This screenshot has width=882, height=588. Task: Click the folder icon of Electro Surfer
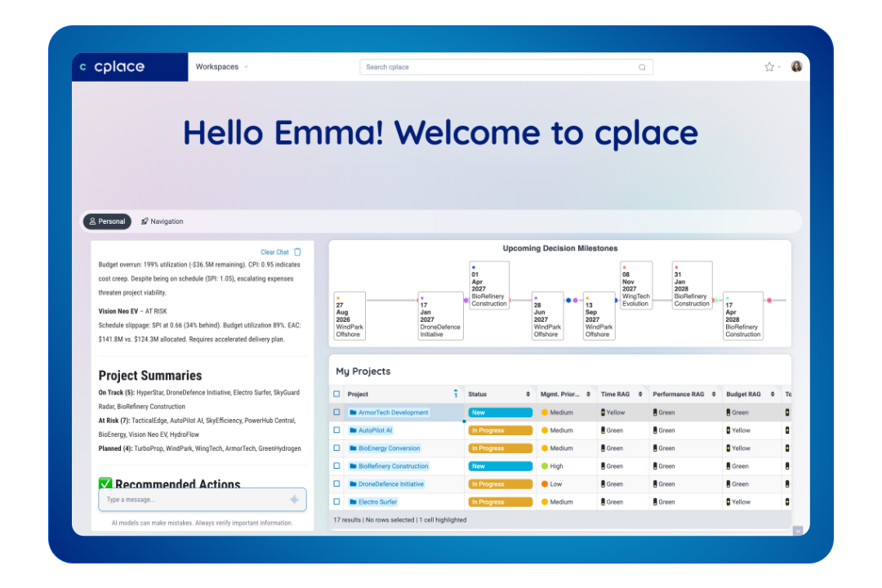pos(354,502)
